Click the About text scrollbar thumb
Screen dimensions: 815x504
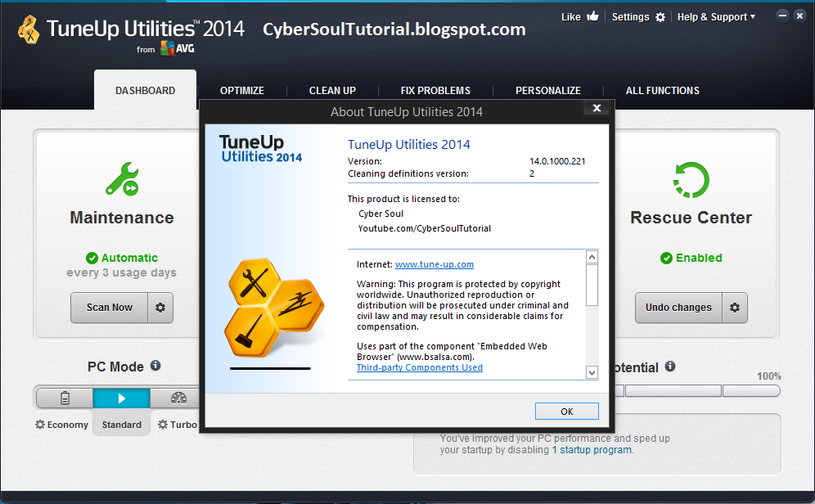click(x=592, y=285)
